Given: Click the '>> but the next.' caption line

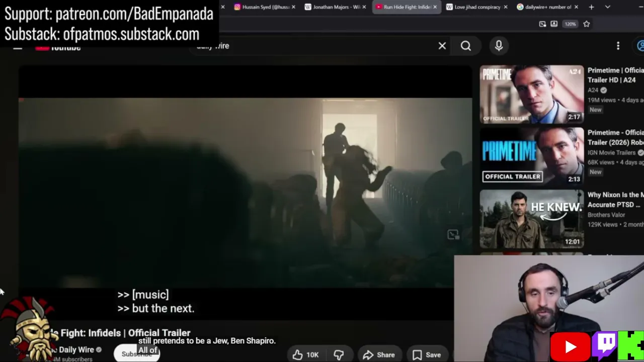Looking at the screenshot, I should point(156,309).
